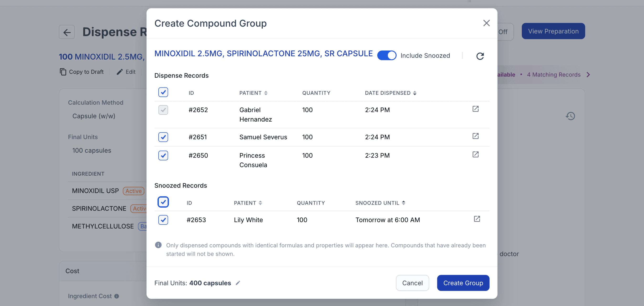Uncheck record #2651 Samuel Severus

pyautogui.click(x=163, y=137)
